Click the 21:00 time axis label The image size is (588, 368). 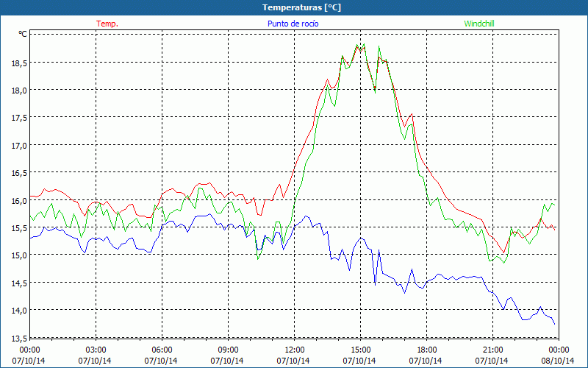492,350
